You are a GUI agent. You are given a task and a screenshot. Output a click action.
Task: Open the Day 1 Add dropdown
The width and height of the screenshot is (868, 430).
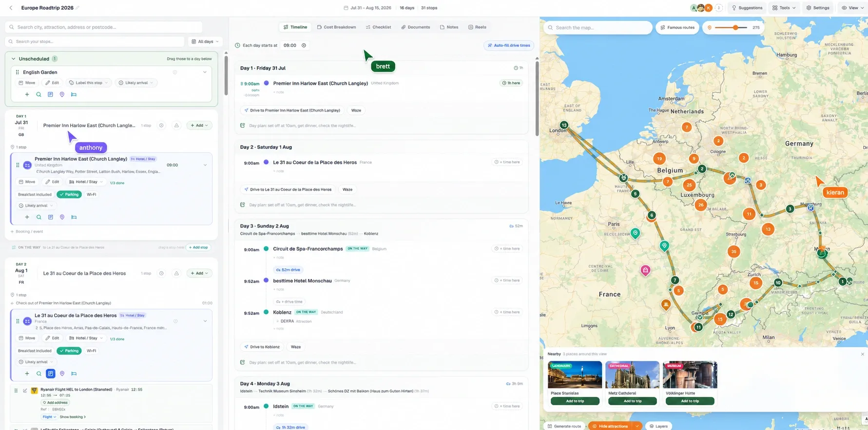point(199,125)
